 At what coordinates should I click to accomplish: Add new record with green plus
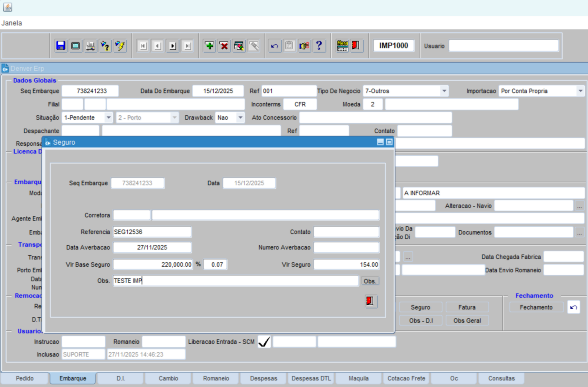pos(209,46)
